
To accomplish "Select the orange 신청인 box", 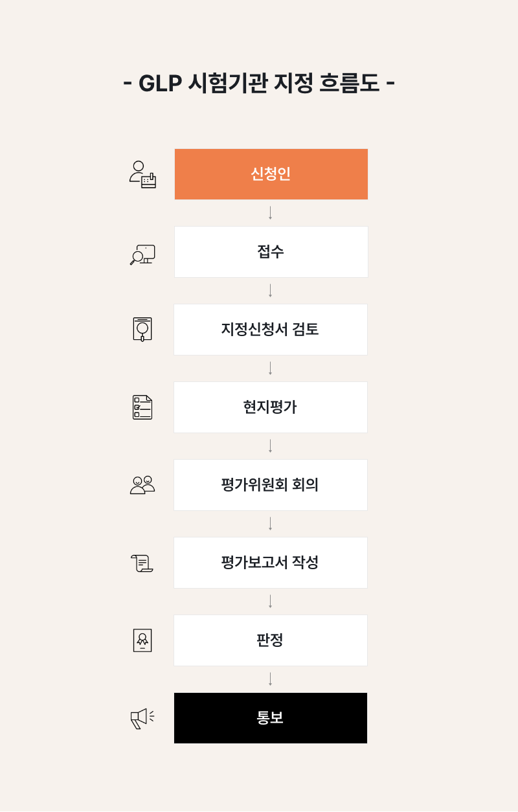I will [271, 174].
